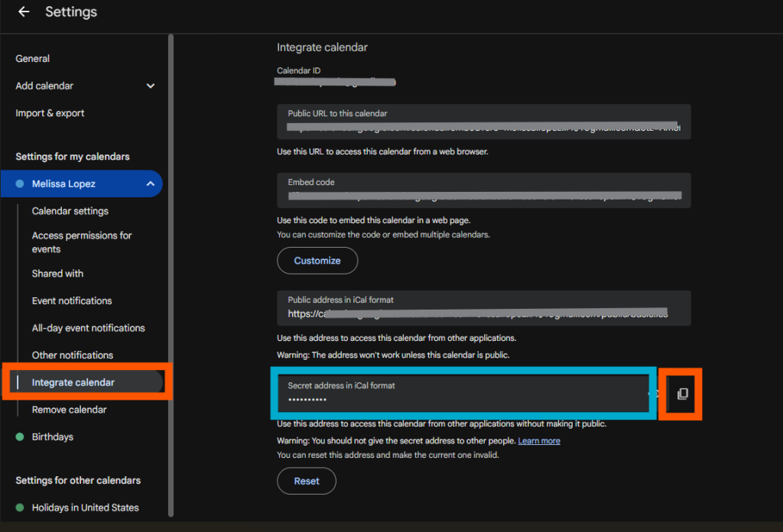The image size is (783, 532).
Task: Expand the Add calendar section
Action: pyautogui.click(x=150, y=86)
